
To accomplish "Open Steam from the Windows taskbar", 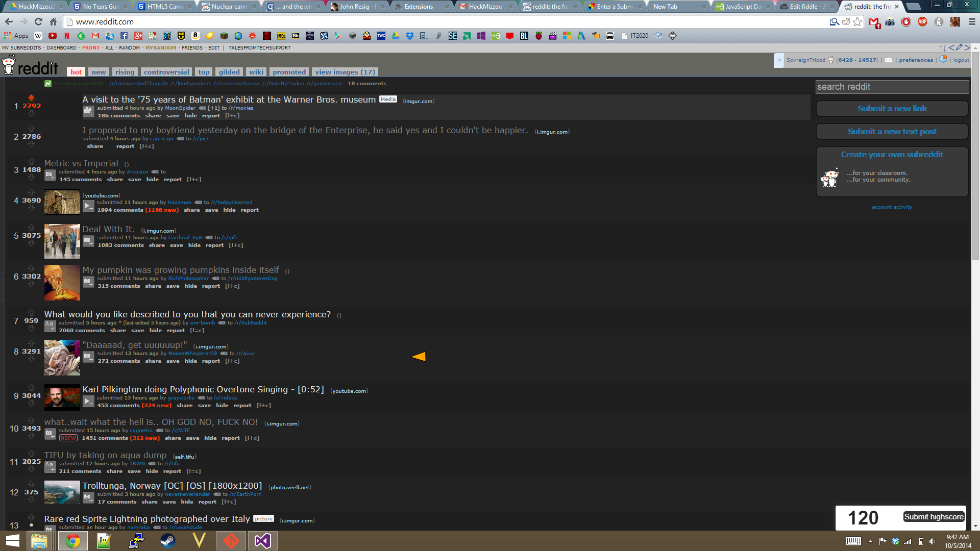I will pyautogui.click(x=167, y=540).
